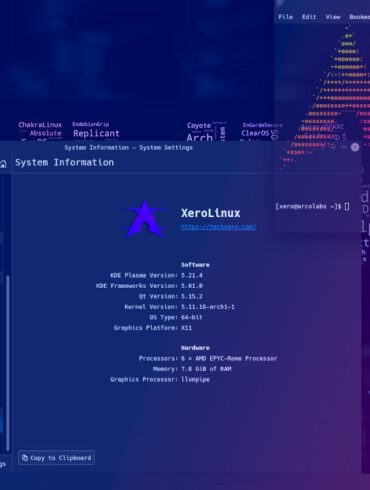
Task: Click the Hardware section heading
Action: (x=195, y=348)
